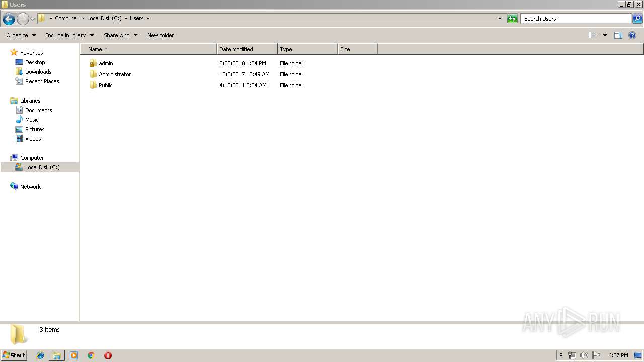Open Videos library
The image size is (644, 362).
click(33, 139)
